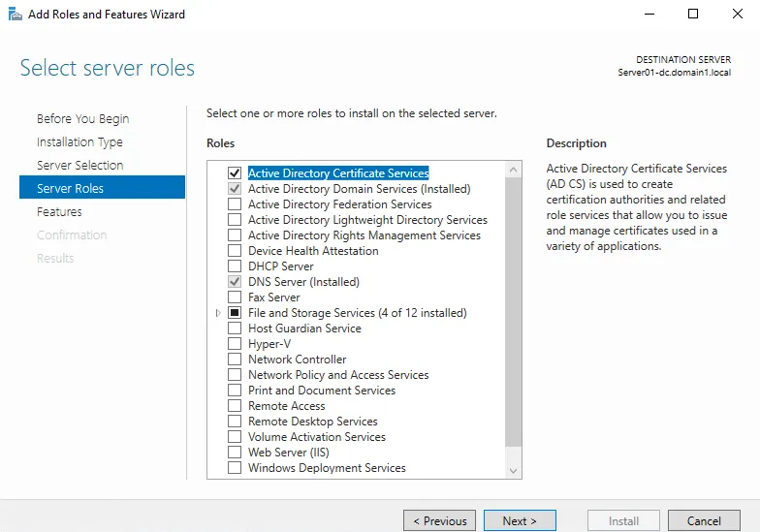The height and width of the screenshot is (532, 760).
Task: Select Network Policy and Access Services
Action: (235, 375)
